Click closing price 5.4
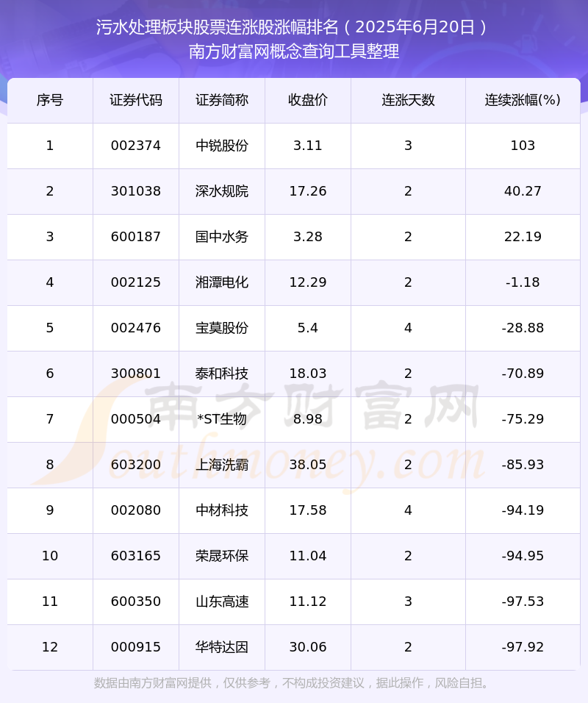Viewport: 588px width, 703px height. 308,328
